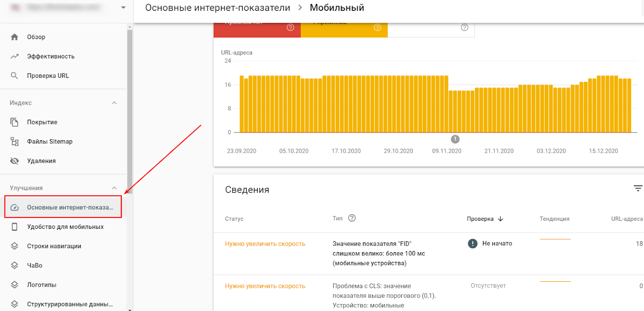
Task: Click the Эффективность trend icon
Action: (14, 56)
